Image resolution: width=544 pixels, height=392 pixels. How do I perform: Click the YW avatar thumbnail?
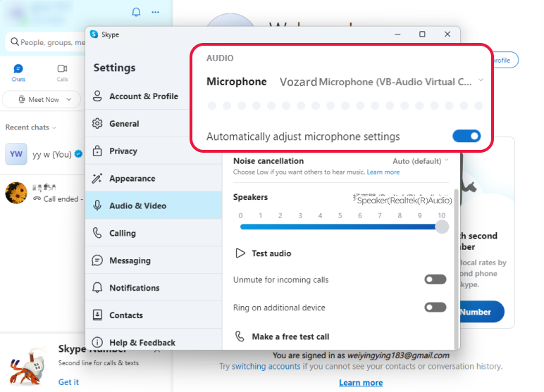click(16, 154)
